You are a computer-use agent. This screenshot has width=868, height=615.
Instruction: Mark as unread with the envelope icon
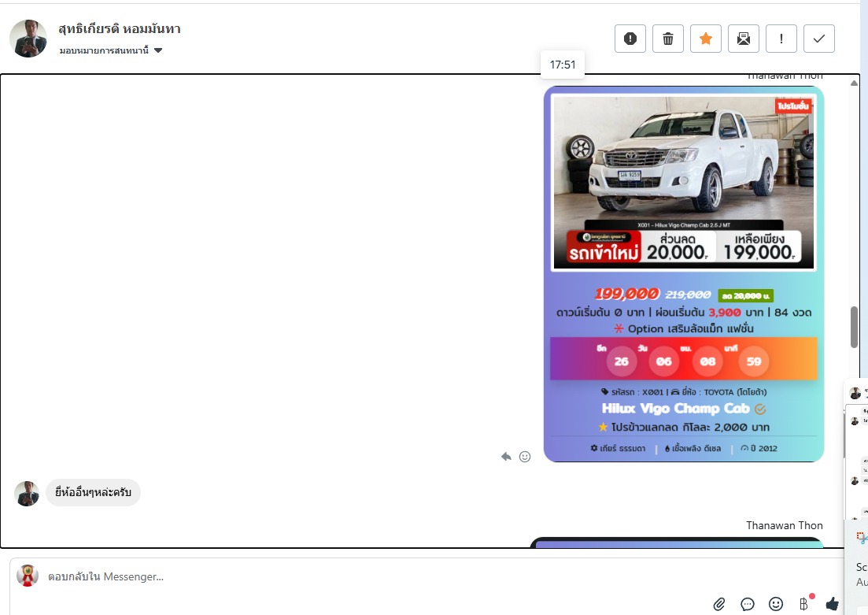(x=743, y=39)
